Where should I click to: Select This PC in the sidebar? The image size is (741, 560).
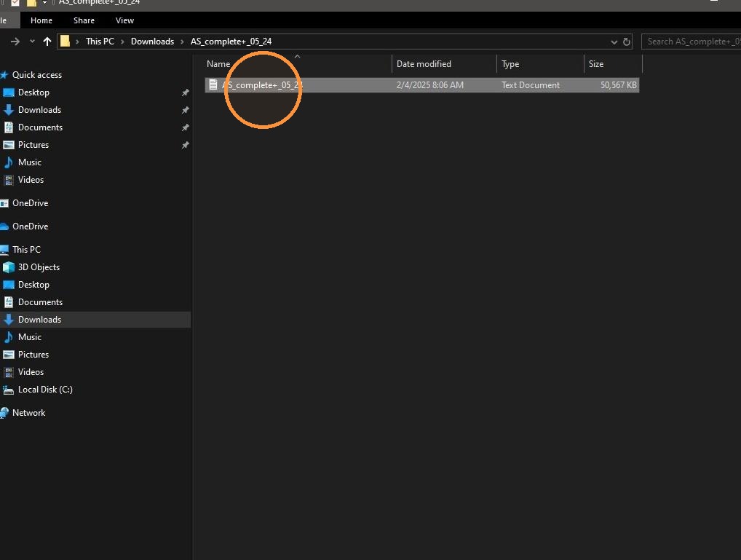(26, 249)
